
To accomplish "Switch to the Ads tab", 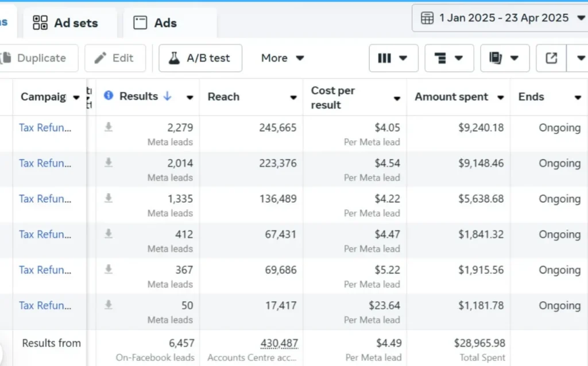I will [x=156, y=23].
